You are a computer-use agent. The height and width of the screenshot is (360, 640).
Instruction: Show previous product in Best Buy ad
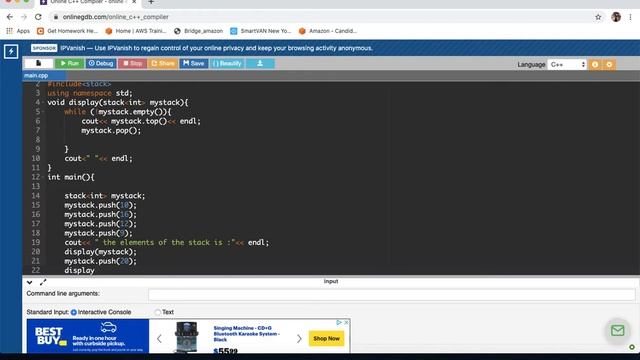tap(159, 338)
